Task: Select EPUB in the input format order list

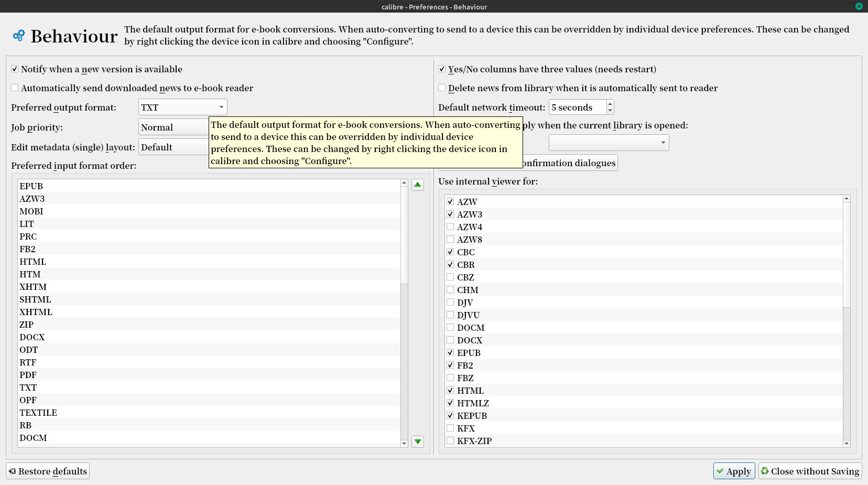Action: point(209,186)
